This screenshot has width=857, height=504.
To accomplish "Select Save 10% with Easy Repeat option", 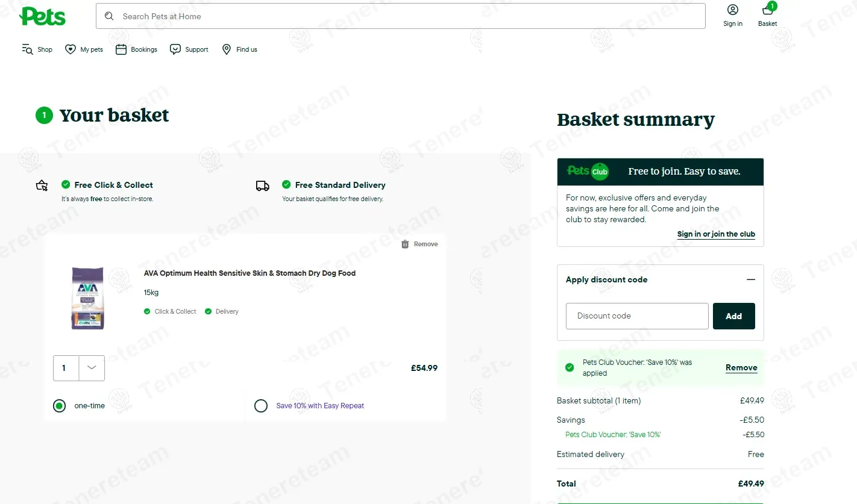I will (261, 406).
